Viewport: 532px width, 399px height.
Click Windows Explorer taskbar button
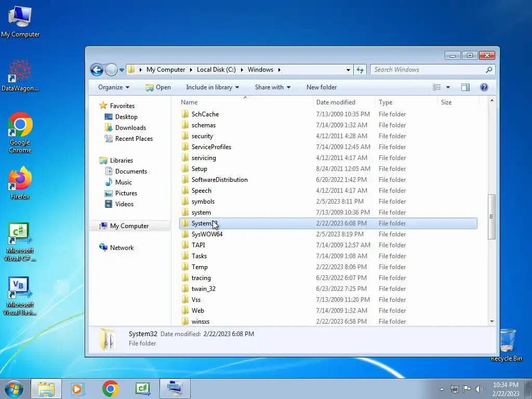(x=46, y=389)
